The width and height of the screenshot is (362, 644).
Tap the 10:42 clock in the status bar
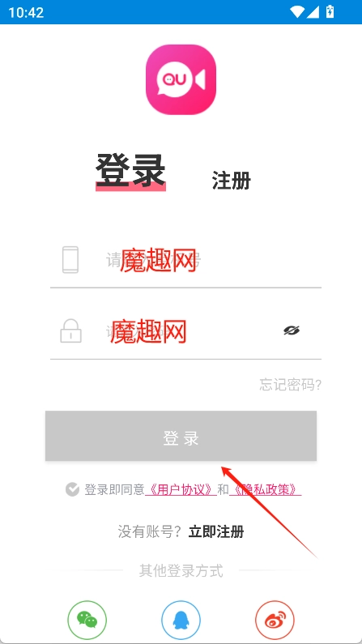click(x=26, y=12)
